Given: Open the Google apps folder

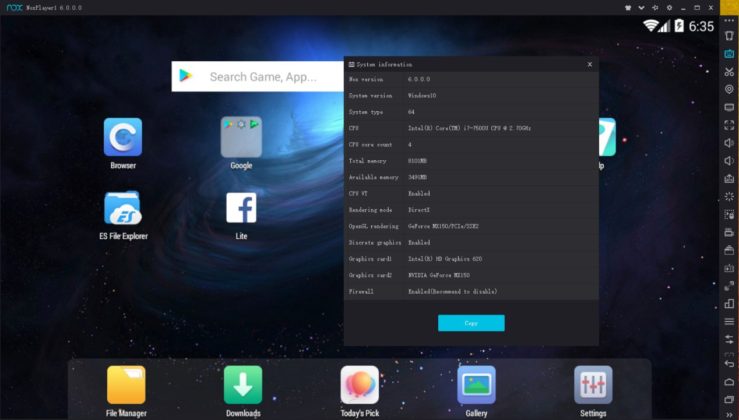Looking at the screenshot, I should click(x=241, y=138).
